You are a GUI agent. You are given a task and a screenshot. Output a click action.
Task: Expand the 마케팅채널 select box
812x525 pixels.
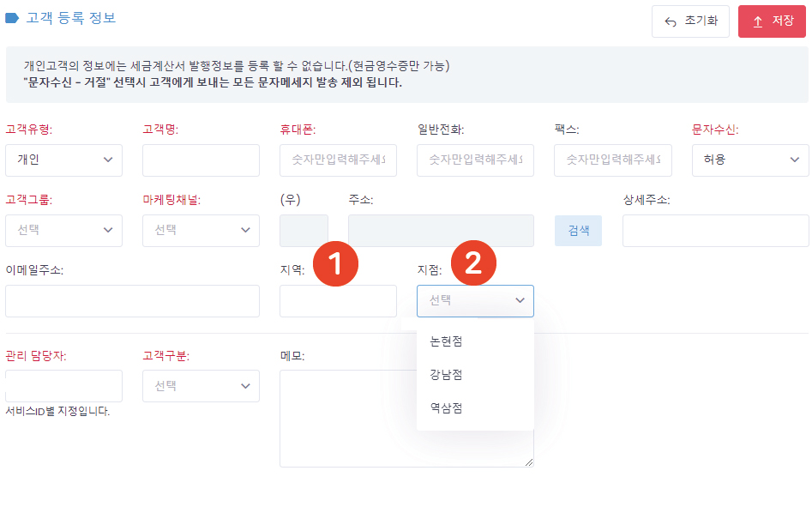tap(201, 231)
